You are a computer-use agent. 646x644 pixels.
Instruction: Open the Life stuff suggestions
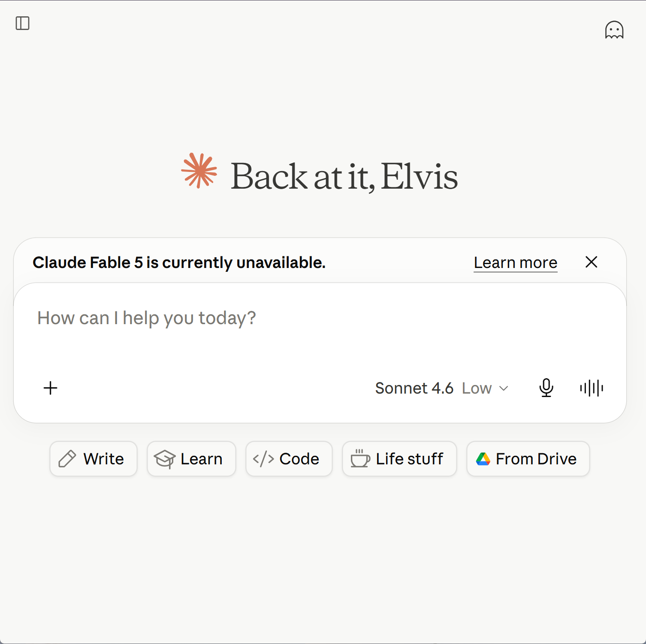[x=399, y=459]
